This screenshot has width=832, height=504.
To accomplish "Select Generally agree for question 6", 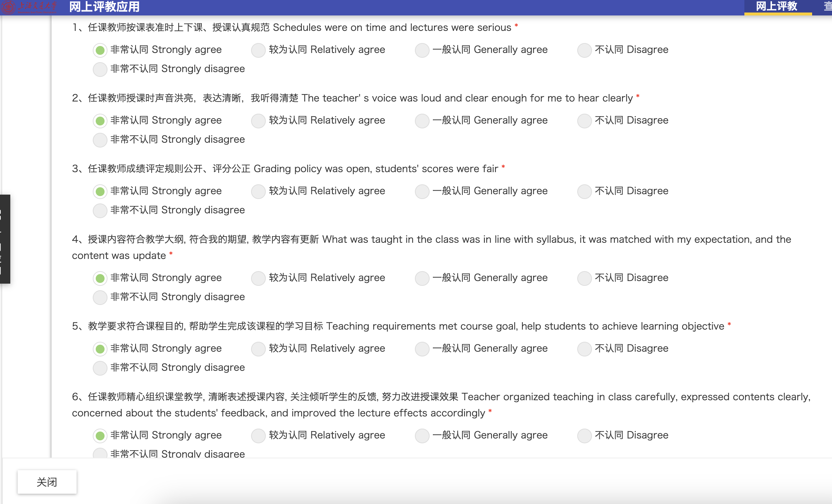I will [x=422, y=436].
